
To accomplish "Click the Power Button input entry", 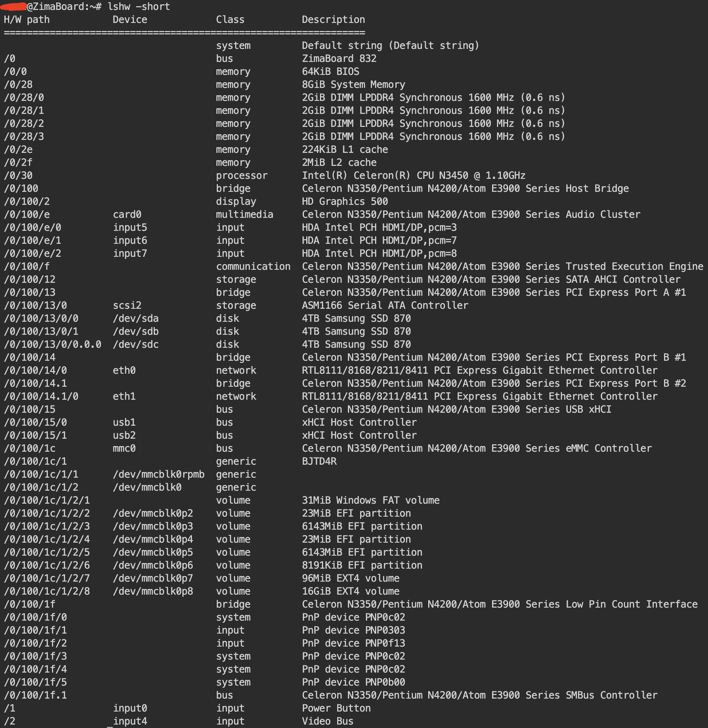I will click(x=336, y=708).
